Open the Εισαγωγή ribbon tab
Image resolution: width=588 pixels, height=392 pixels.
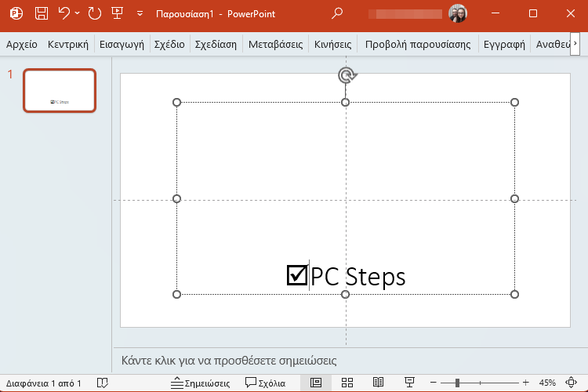pos(122,44)
